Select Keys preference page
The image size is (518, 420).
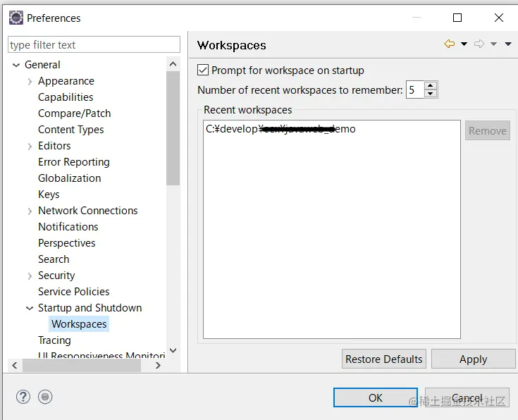coord(49,194)
